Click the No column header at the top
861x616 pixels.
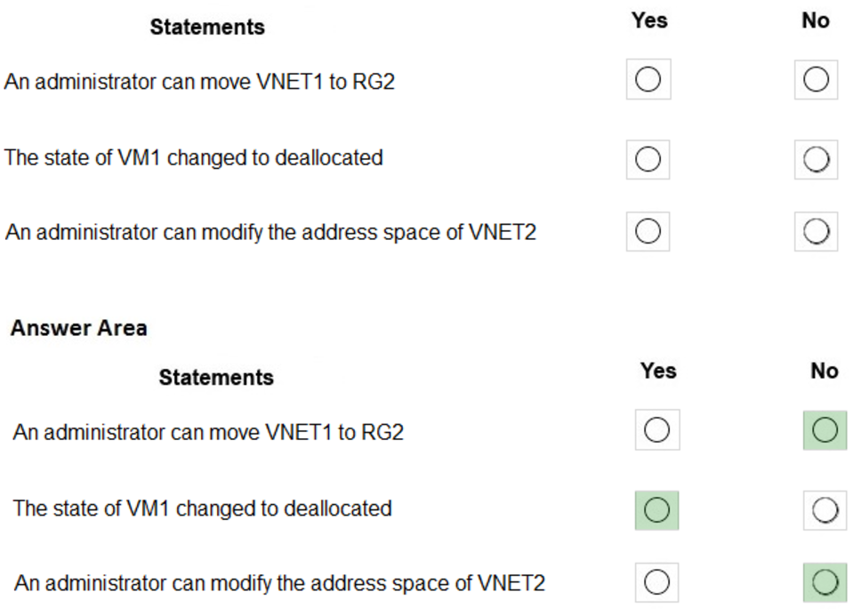click(816, 20)
